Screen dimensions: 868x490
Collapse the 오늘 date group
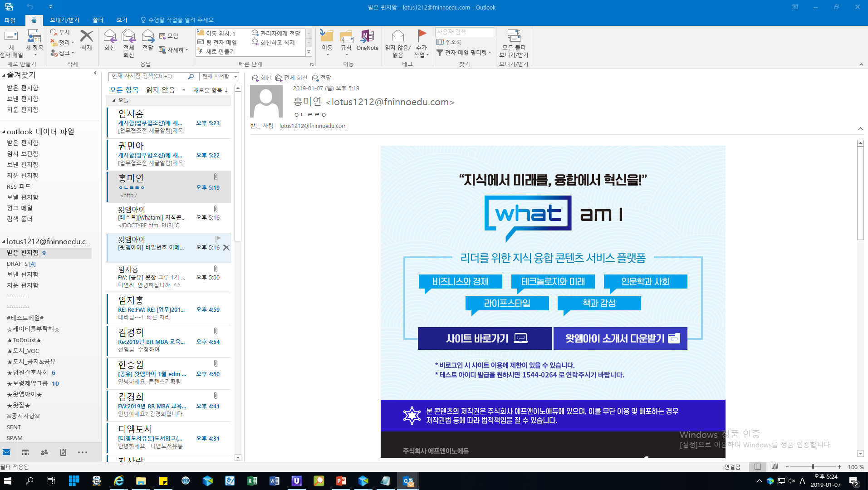[x=114, y=100]
